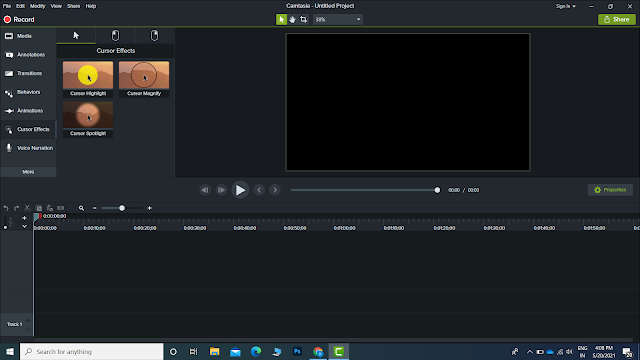This screenshot has width=640, height=360.
Task: Switch to the left-click effects tab
Action: [x=115, y=36]
